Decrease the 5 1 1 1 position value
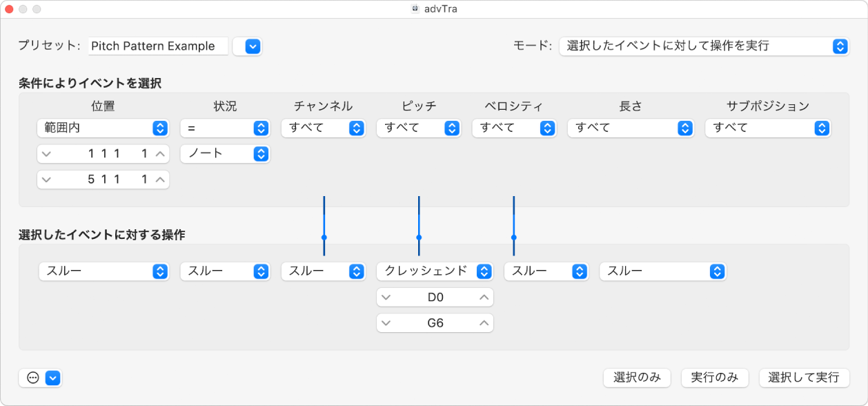Screen dimensions: 868x406 [x=46, y=179]
